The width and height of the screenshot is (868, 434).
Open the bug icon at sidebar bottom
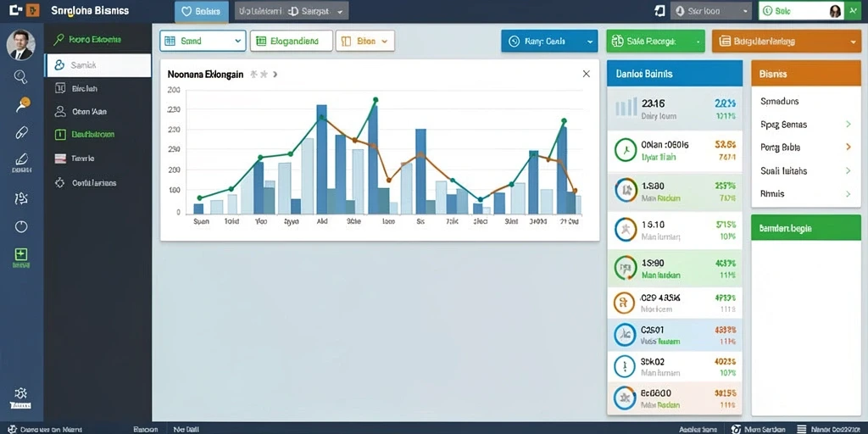(21, 393)
